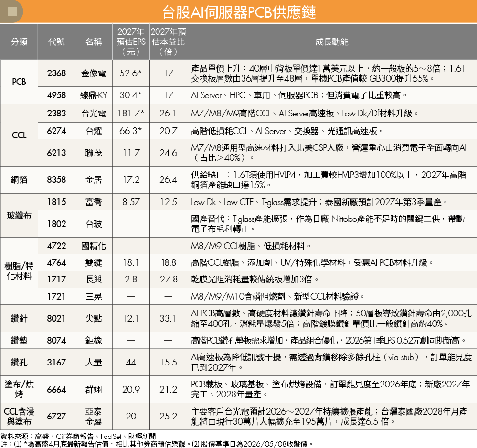Click stock code 1721
This screenshot has width=477, height=448.
coord(56,296)
